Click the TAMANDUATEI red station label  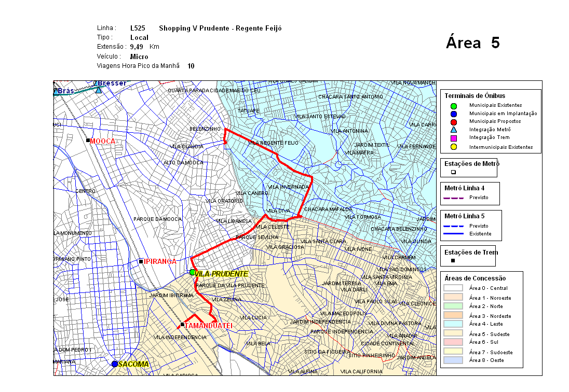click(x=209, y=326)
